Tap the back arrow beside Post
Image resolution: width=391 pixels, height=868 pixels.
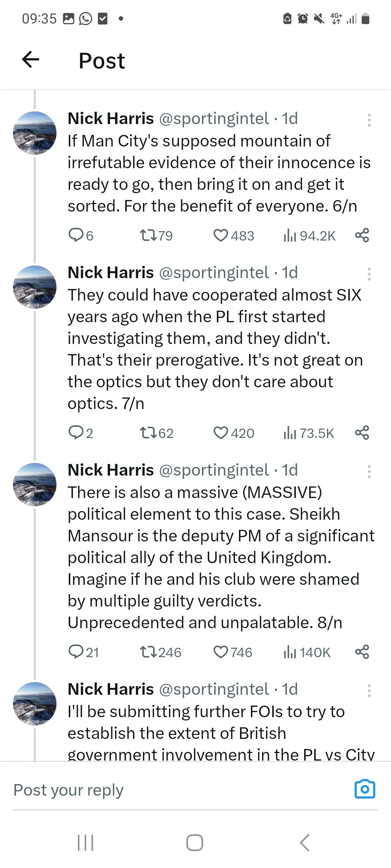(x=31, y=60)
